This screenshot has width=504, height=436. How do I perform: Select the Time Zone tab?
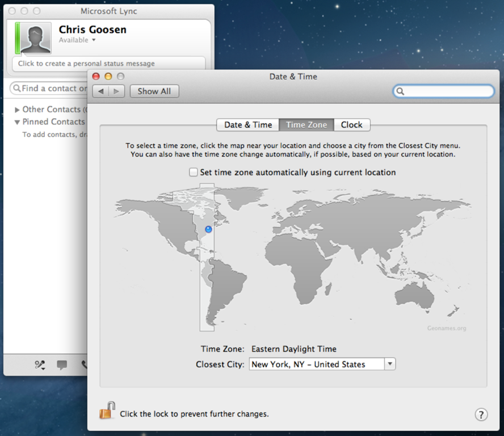[x=306, y=125]
